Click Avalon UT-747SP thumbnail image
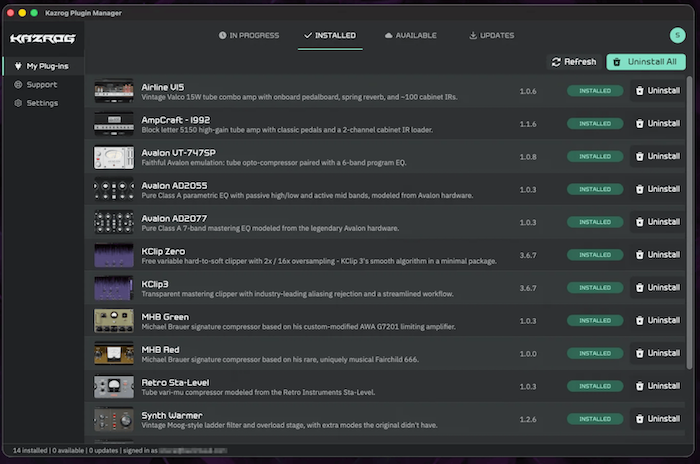Viewport: 700px width, 464px height. coord(114,157)
